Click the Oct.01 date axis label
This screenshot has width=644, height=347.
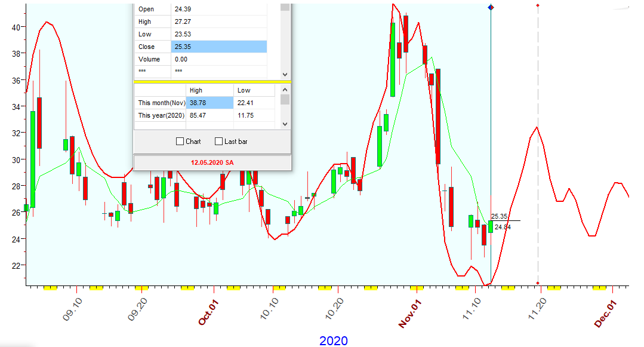pyautogui.click(x=209, y=314)
